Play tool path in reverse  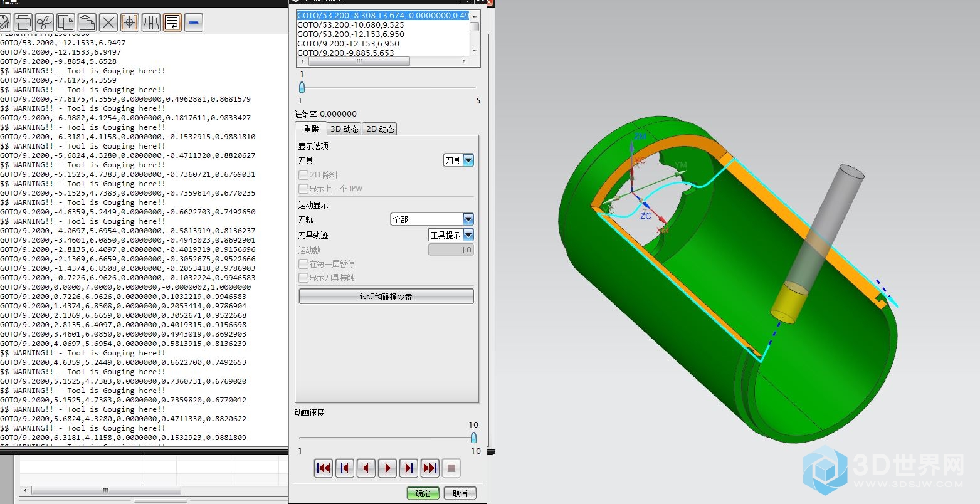tap(366, 468)
